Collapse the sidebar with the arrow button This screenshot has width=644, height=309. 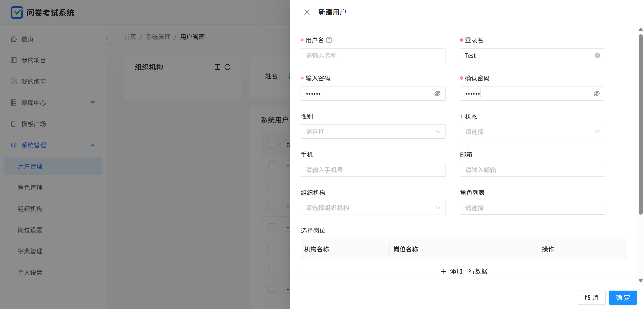[x=106, y=38]
